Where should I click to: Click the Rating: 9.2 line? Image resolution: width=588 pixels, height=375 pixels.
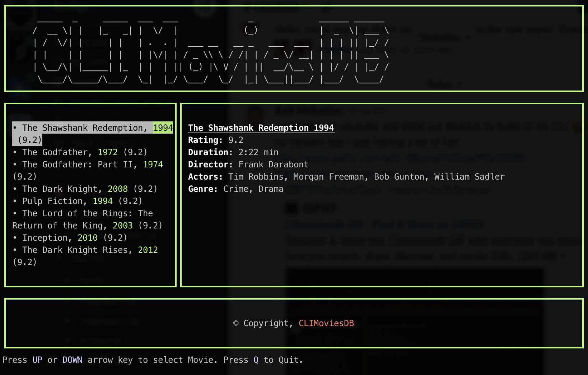point(216,140)
